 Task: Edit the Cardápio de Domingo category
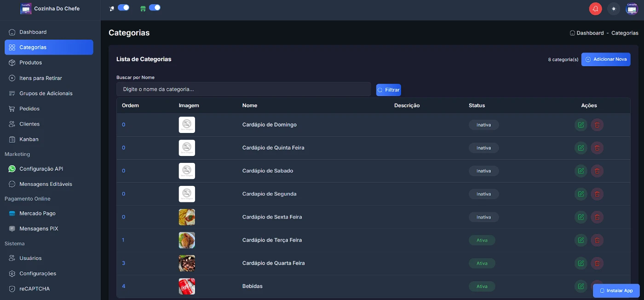[581, 125]
